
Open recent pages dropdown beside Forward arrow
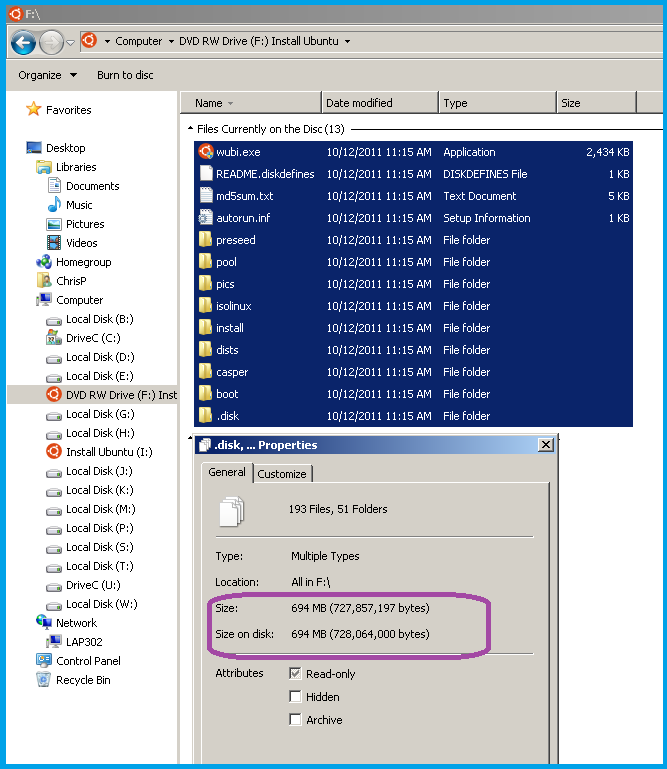tap(70, 43)
